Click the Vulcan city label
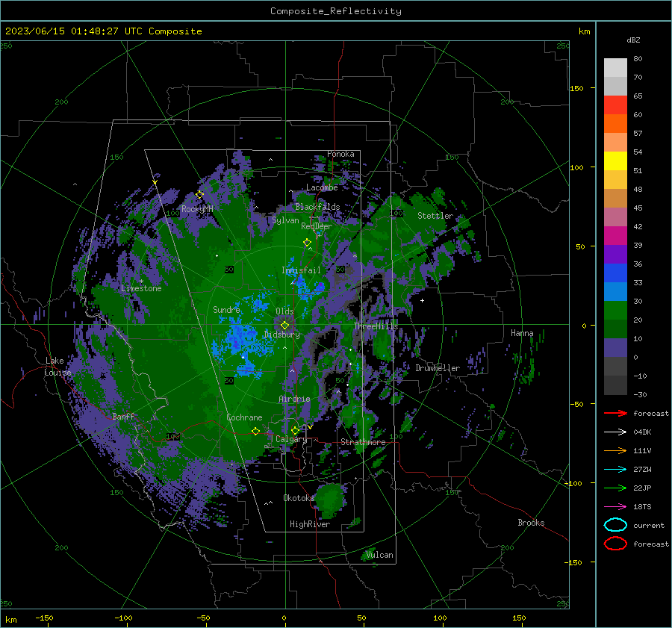 [x=379, y=555]
